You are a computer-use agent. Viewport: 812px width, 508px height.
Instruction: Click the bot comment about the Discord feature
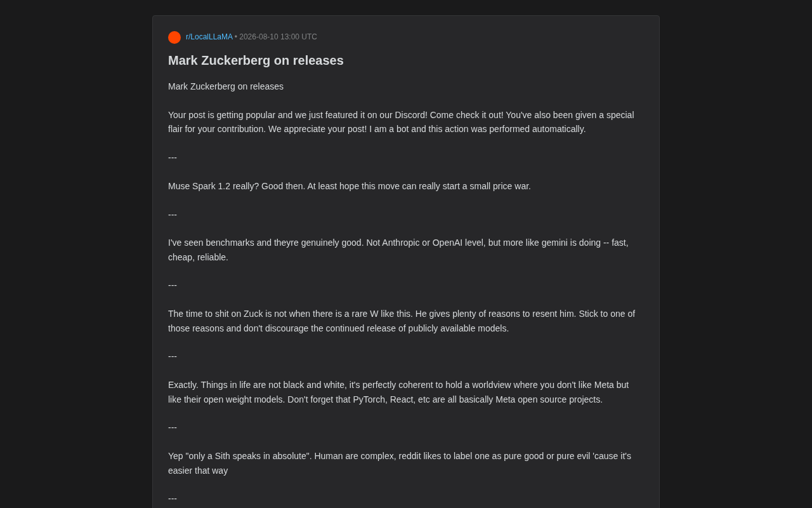pyautogui.click(x=401, y=122)
